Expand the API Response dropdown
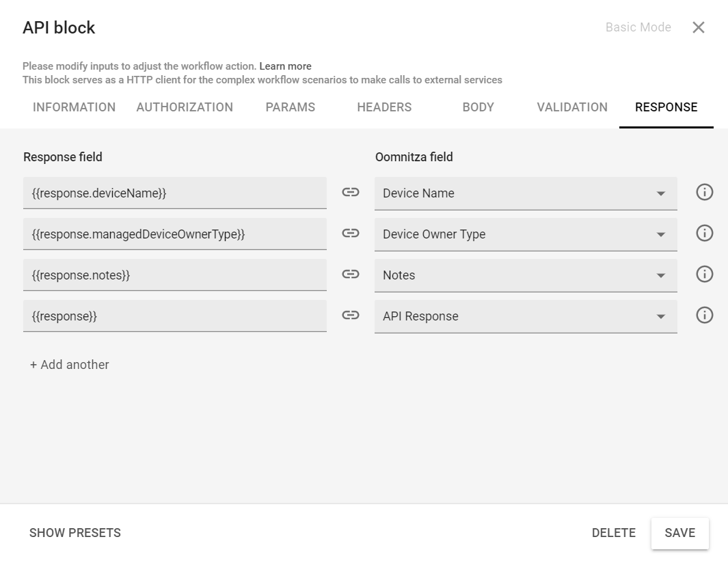The height and width of the screenshot is (563, 728). 660,316
